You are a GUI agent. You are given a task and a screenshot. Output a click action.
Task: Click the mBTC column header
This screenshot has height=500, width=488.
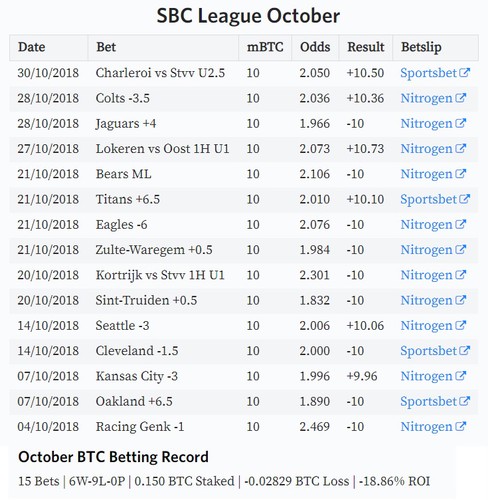[265, 47]
